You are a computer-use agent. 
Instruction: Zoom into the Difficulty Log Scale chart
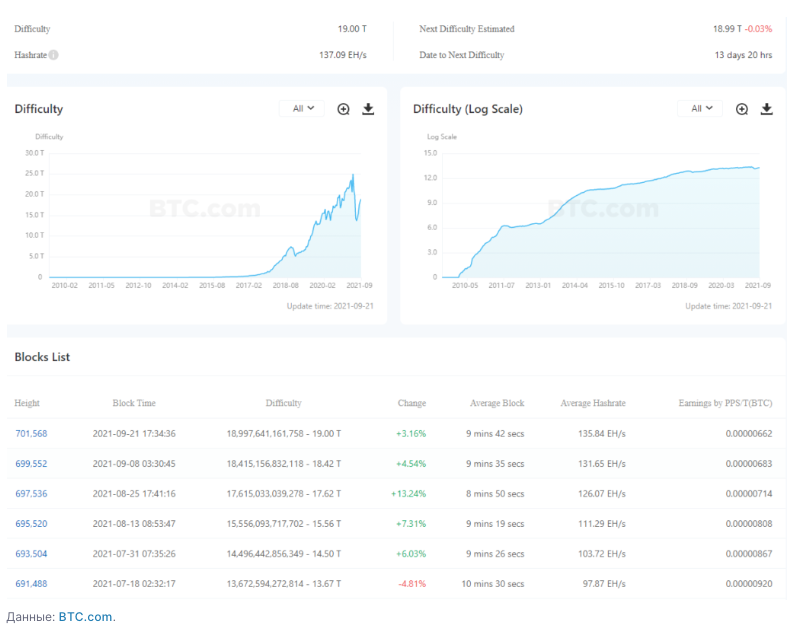[742, 109]
